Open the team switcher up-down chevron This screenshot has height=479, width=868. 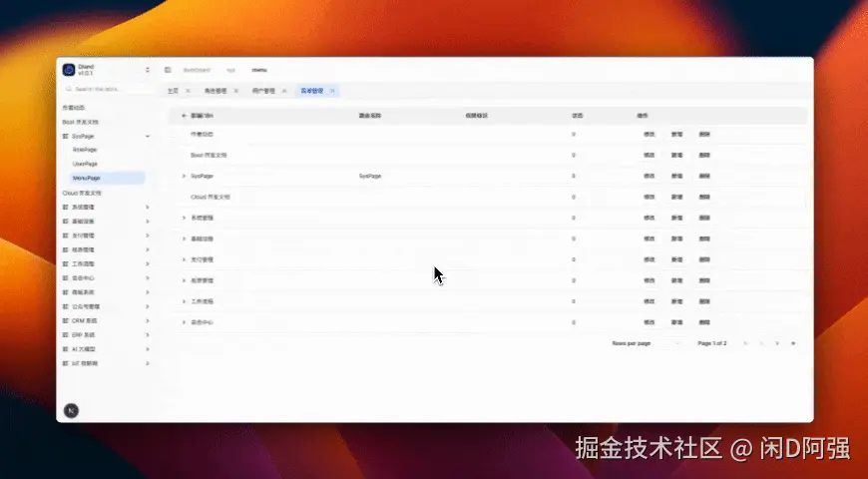click(148, 70)
